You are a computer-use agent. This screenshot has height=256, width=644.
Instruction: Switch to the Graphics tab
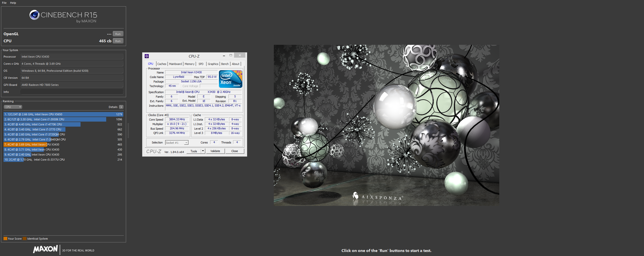[213, 64]
